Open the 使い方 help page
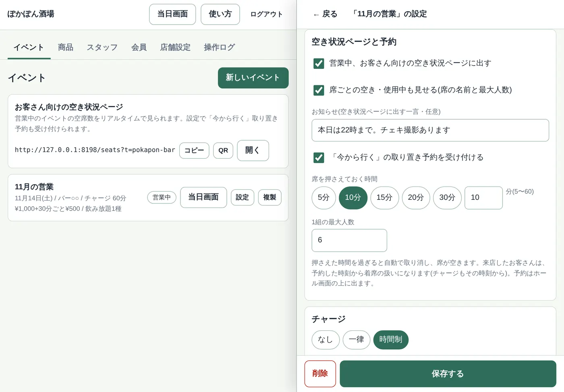The width and height of the screenshot is (564, 392). (x=220, y=15)
